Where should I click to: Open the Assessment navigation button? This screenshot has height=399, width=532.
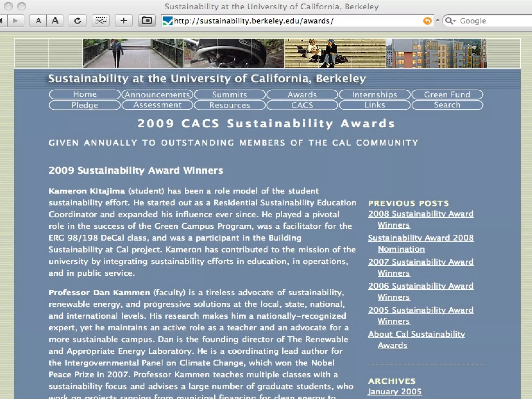[x=157, y=105]
